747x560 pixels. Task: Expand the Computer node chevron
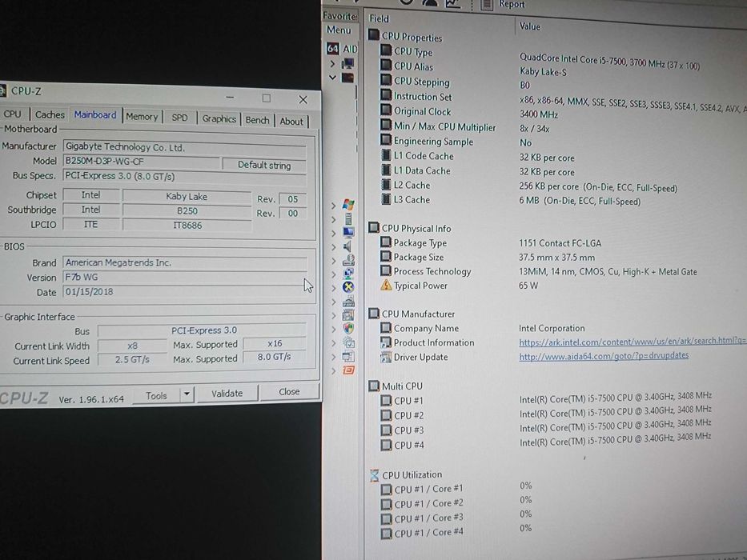pos(332,63)
